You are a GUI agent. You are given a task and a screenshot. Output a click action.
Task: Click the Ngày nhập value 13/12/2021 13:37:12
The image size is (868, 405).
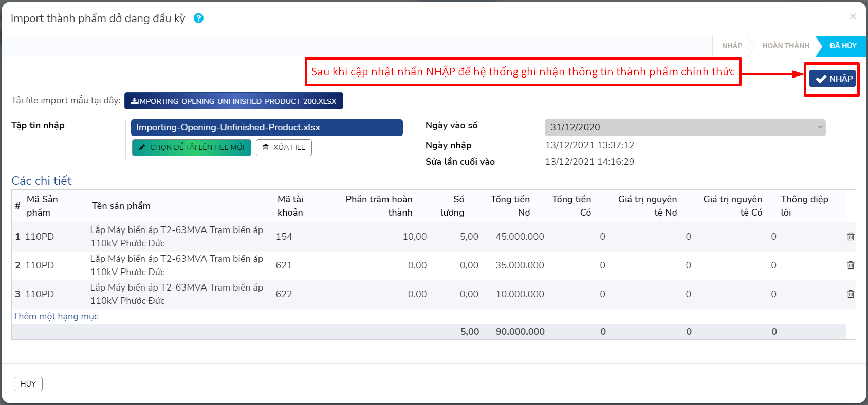pos(589,145)
